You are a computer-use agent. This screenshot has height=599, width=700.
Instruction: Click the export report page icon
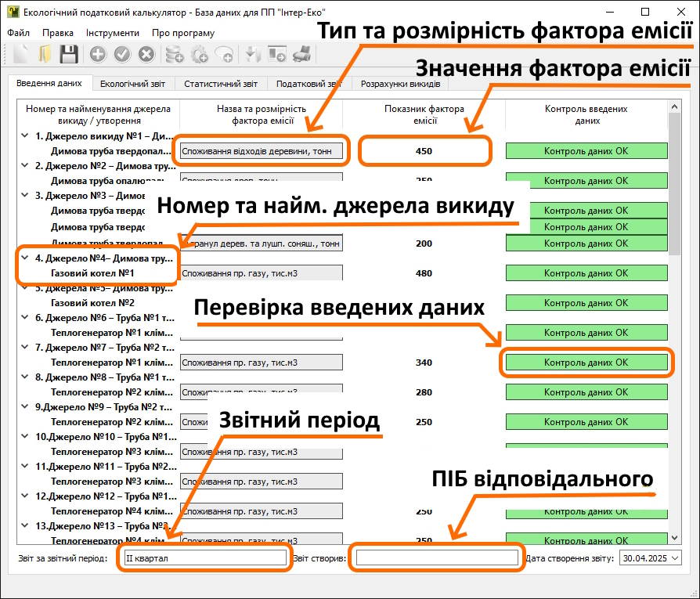[x=276, y=55]
